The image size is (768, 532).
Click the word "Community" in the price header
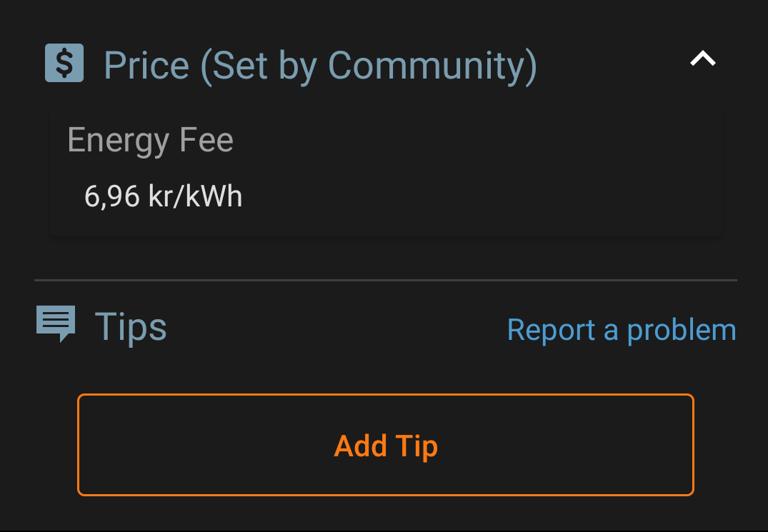432,65
